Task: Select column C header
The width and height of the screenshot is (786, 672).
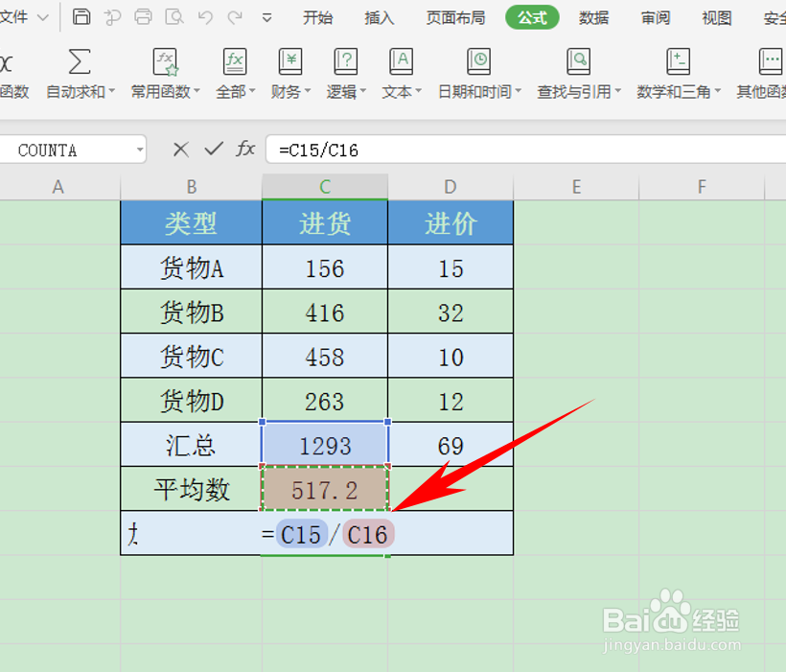Action: coord(325,187)
